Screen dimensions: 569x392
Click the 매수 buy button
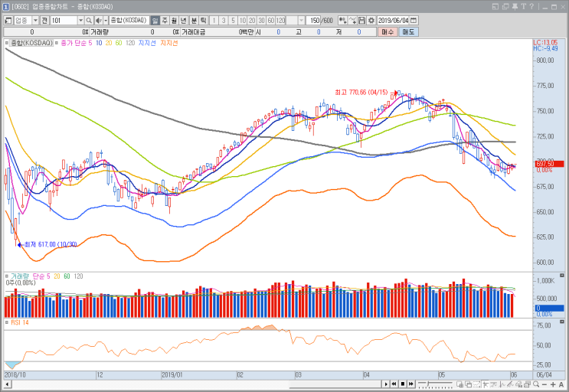[388, 32]
